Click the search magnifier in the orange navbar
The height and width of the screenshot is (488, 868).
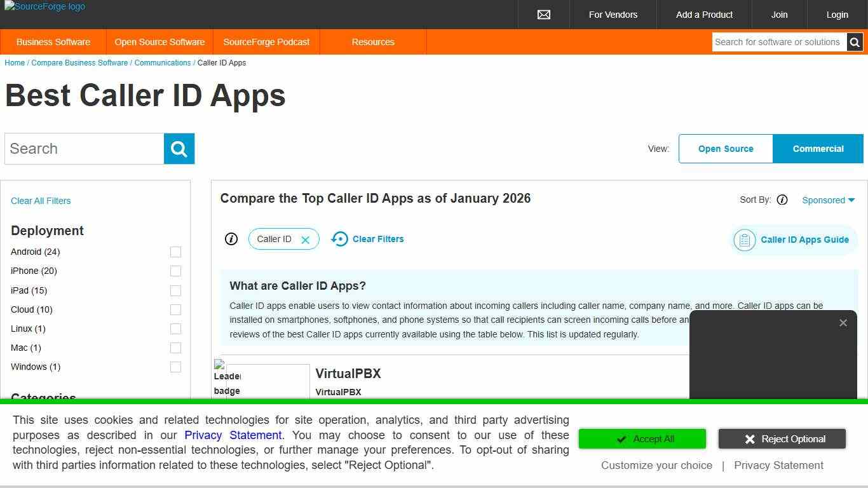point(855,42)
